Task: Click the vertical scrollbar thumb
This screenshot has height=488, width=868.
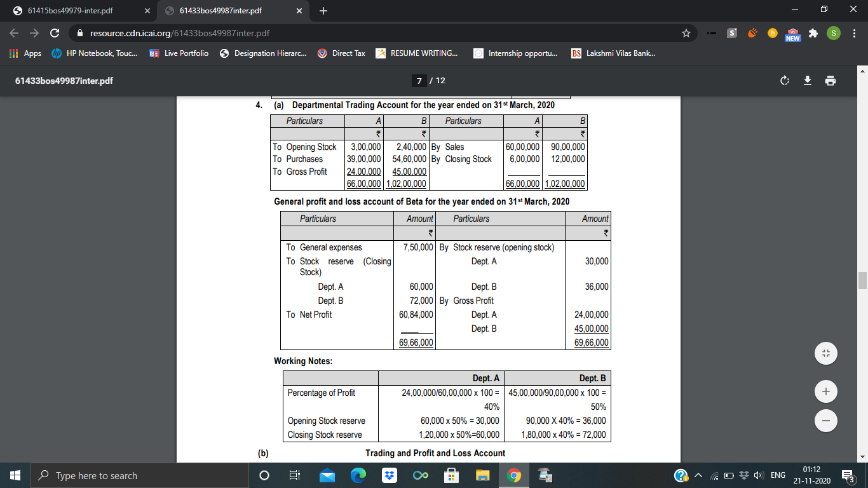Action: click(x=862, y=280)
